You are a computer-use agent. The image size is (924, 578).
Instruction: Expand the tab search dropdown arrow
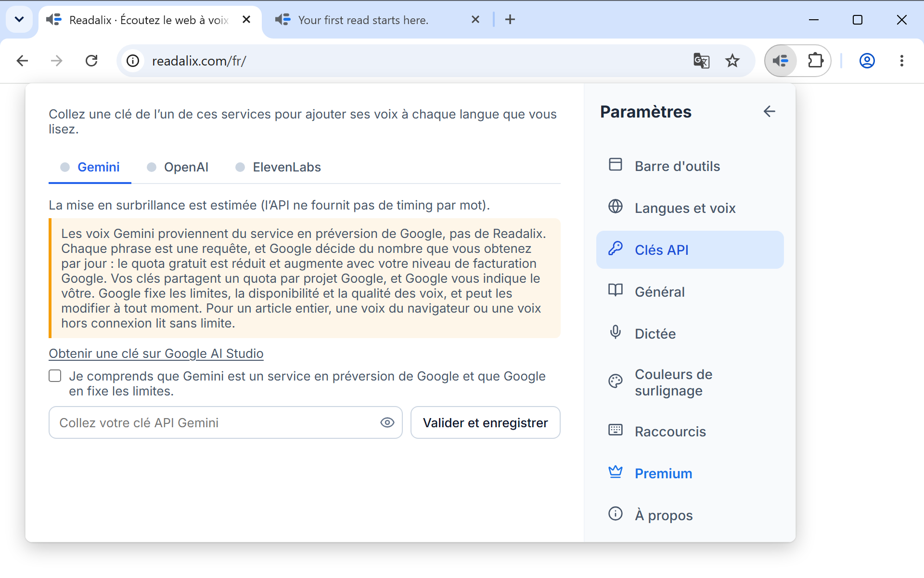pyautogui.click(x=19, y=20)
